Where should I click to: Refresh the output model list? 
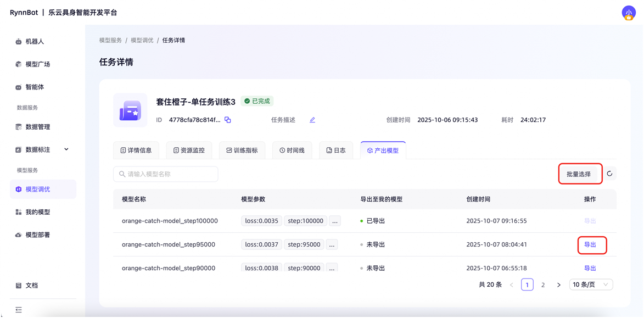click(x=610, y=174)
